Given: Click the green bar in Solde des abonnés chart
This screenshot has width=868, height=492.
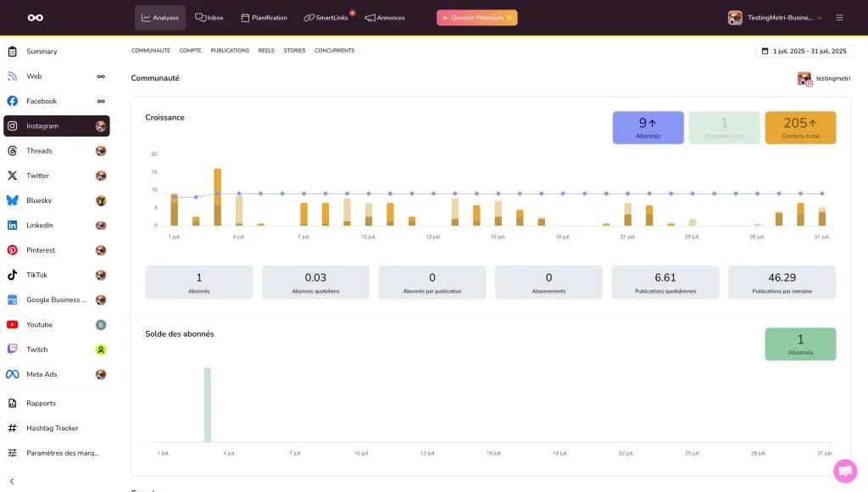Looking at the screenshot, I should pyautogui.click(x=207, y=405).
